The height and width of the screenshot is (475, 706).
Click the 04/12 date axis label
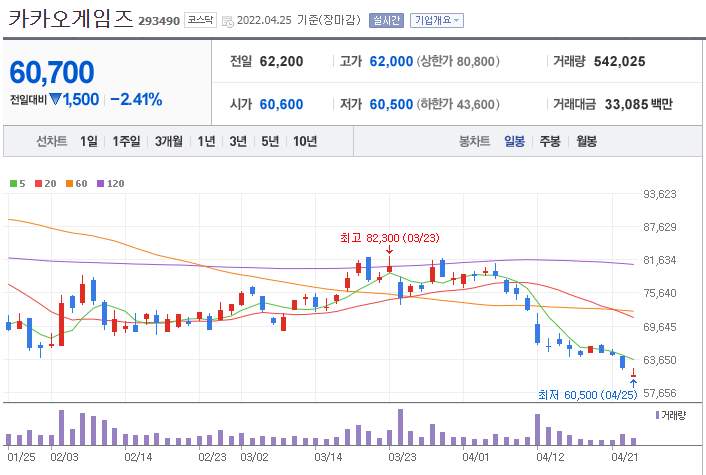tap(550, 457)
